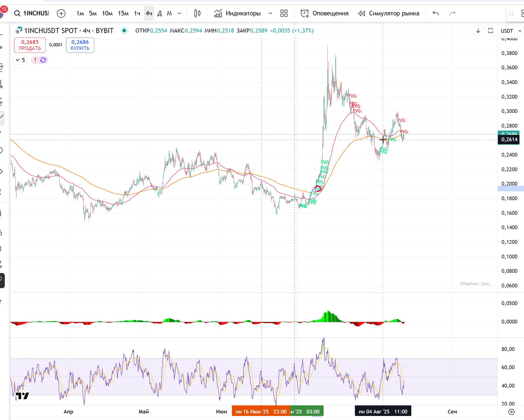Viewport: 524px width, 420px height.
Task: Click the МИН 0,2518 low value
Action: tap(219, 31)
